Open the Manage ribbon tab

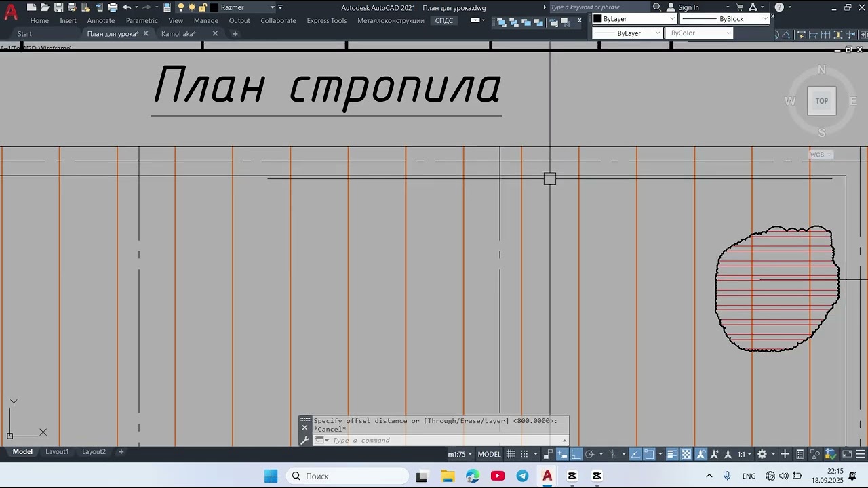point(206,20)
